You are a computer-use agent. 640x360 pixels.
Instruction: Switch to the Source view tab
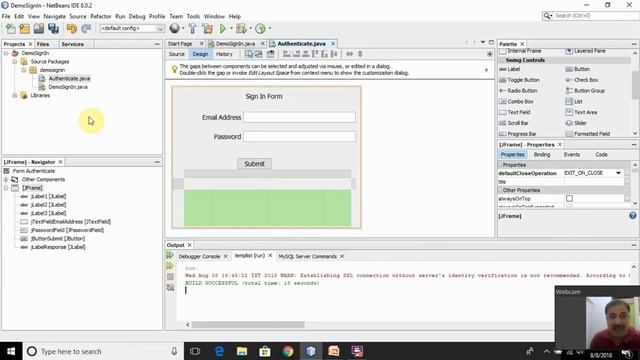coord(177,54)
